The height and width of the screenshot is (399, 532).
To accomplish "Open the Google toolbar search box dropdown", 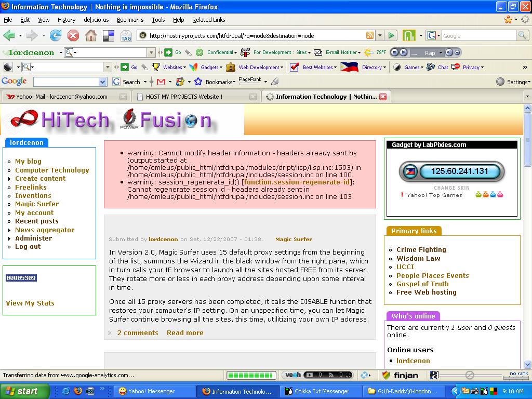I will 102,82.
